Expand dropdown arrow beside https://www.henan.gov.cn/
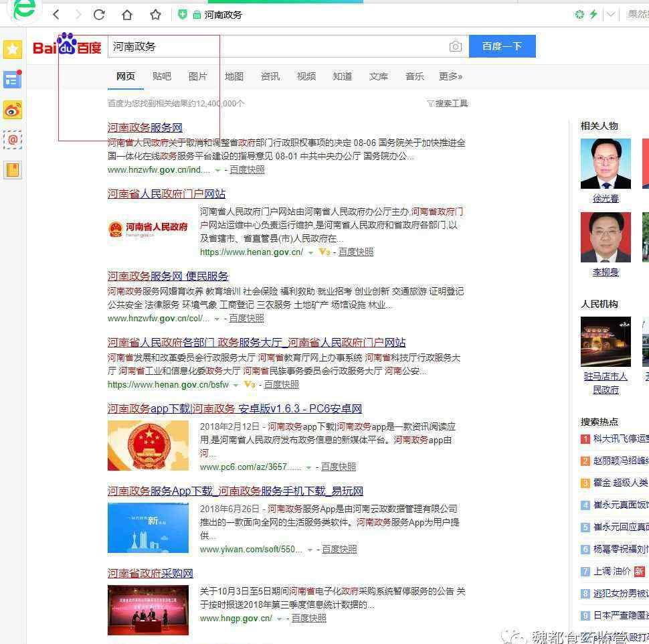Image resolution: width=649 pixels, height=644 pixels. [x=310, y=252]
